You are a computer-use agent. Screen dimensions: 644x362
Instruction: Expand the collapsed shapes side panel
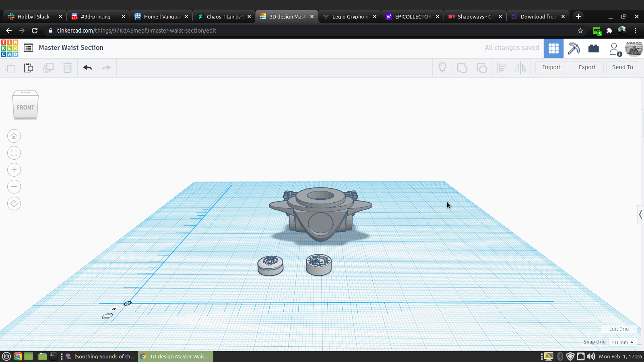640,215
